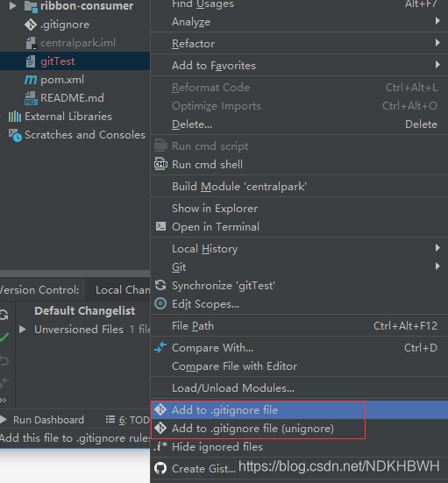Screen dimensions: 448x483
Task: Click the terminal icon beside Open in Terminal
Action: pos(160,226)
